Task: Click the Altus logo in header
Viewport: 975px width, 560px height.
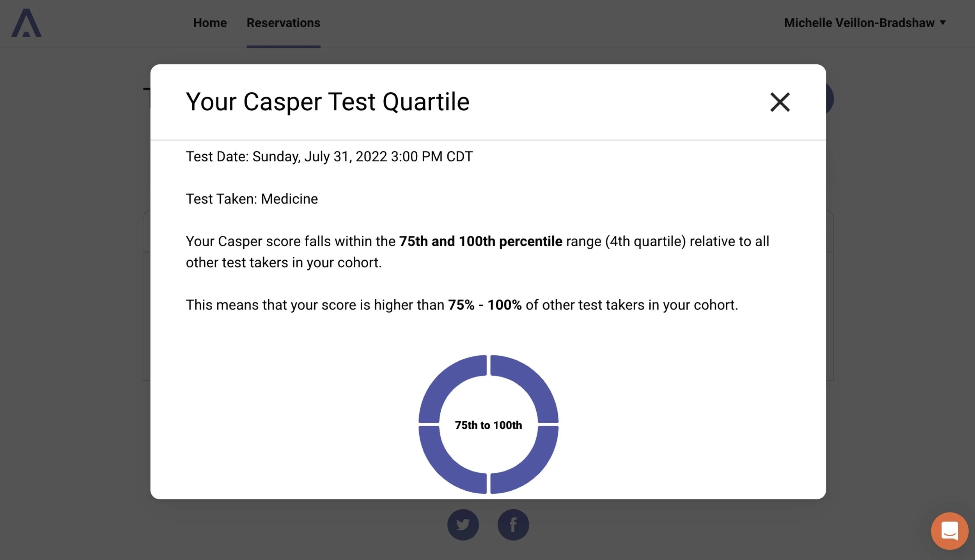Action: (x=26, y=23)
